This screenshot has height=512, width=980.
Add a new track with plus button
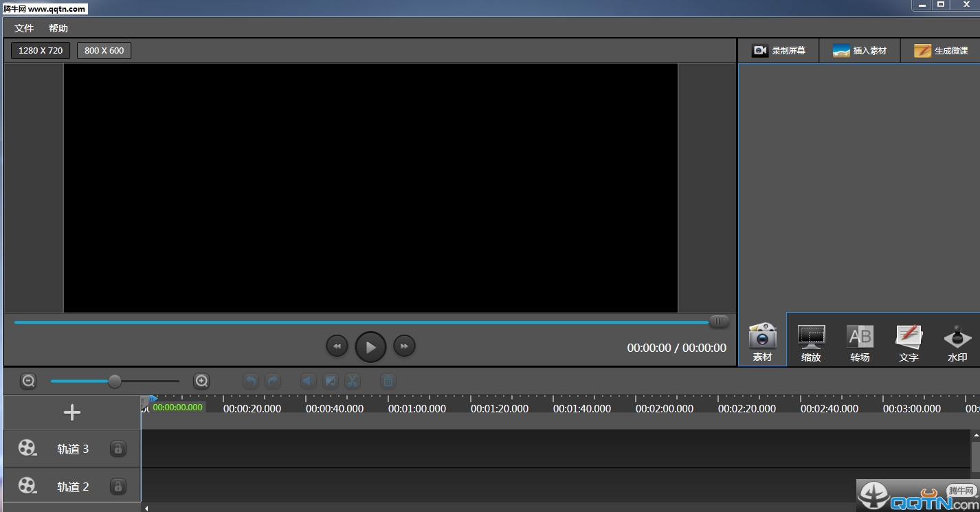tap(72, 412)
